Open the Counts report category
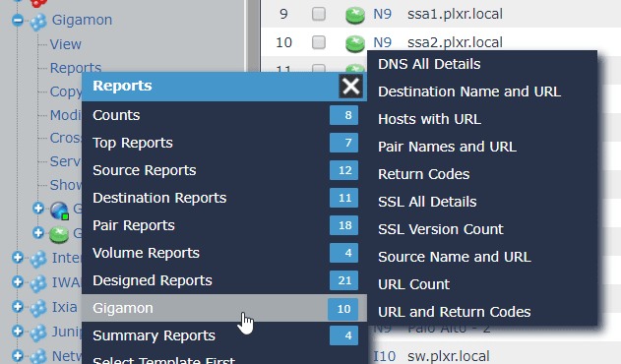The image size is (621, 364). coord(224,115)
